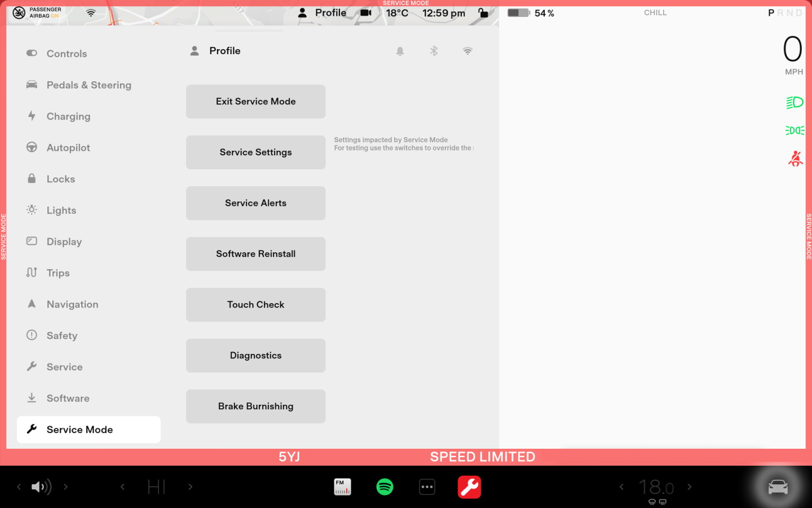Increase cabin temperature from 18.0
The image size is (812, 508).
(x=689, y=487)
